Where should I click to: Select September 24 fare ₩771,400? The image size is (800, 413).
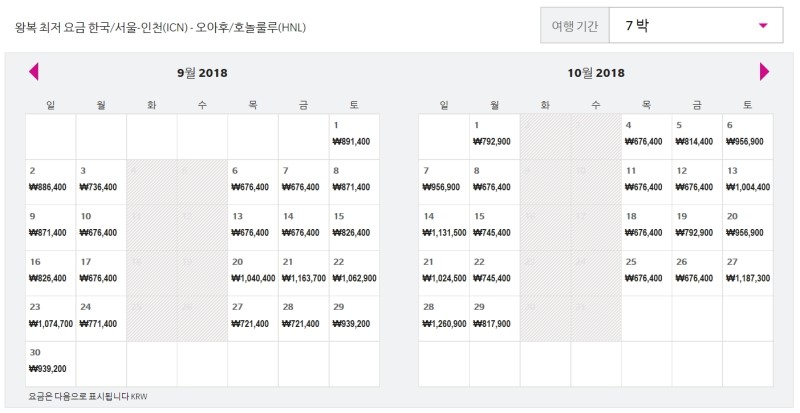click(101, 318)
